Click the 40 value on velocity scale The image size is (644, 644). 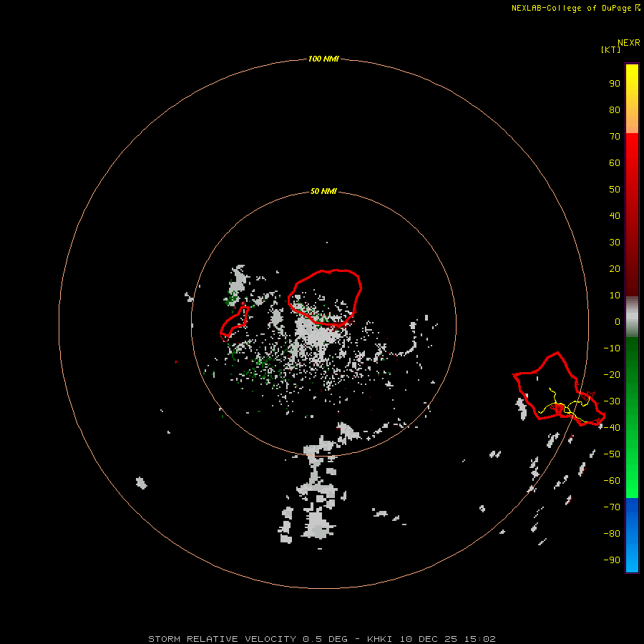point(615,216)
